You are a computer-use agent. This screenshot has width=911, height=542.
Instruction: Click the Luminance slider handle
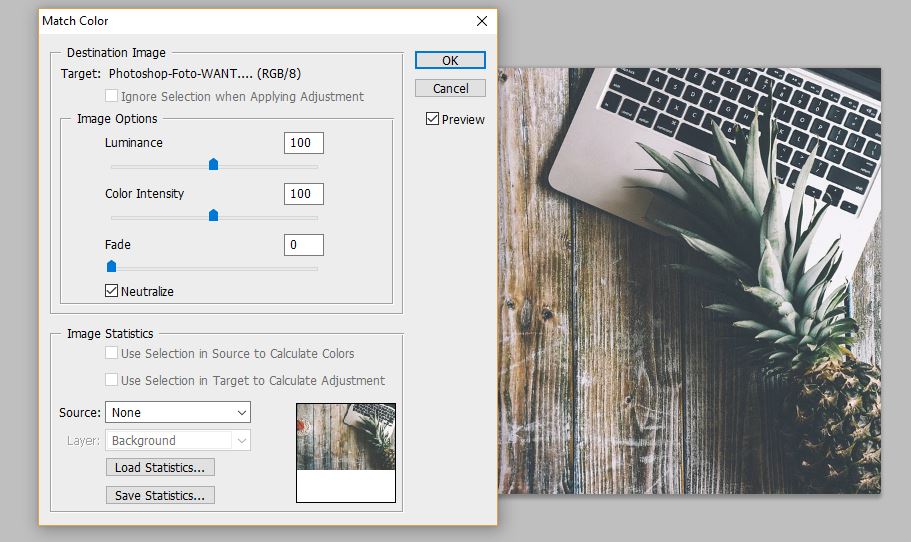click(213, 165)
